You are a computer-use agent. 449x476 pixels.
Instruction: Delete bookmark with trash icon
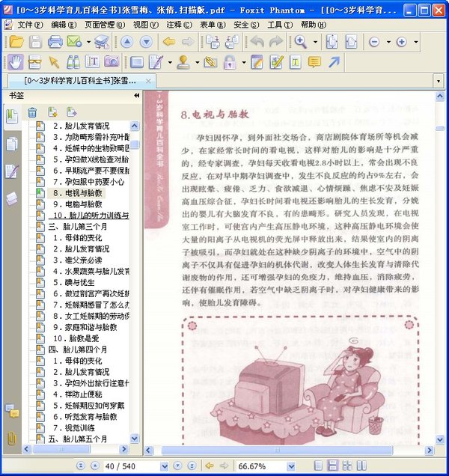click(32, 112)
